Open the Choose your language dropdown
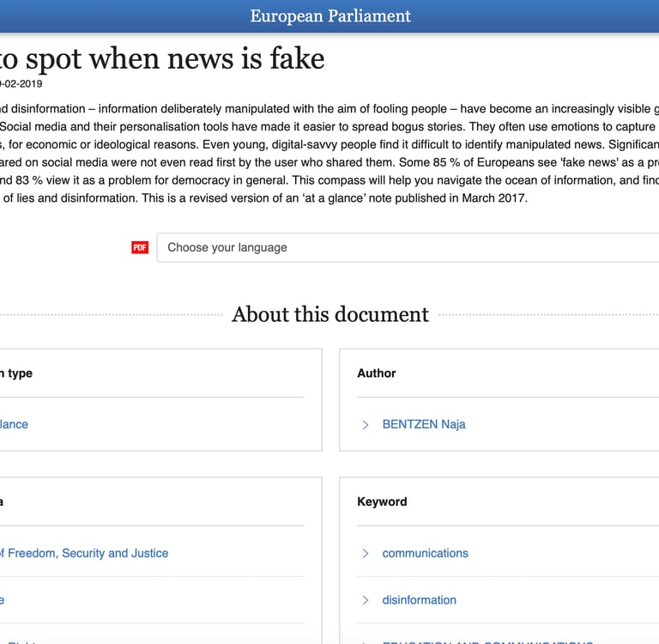Screen dimensions: 659x644 (408, 247)
